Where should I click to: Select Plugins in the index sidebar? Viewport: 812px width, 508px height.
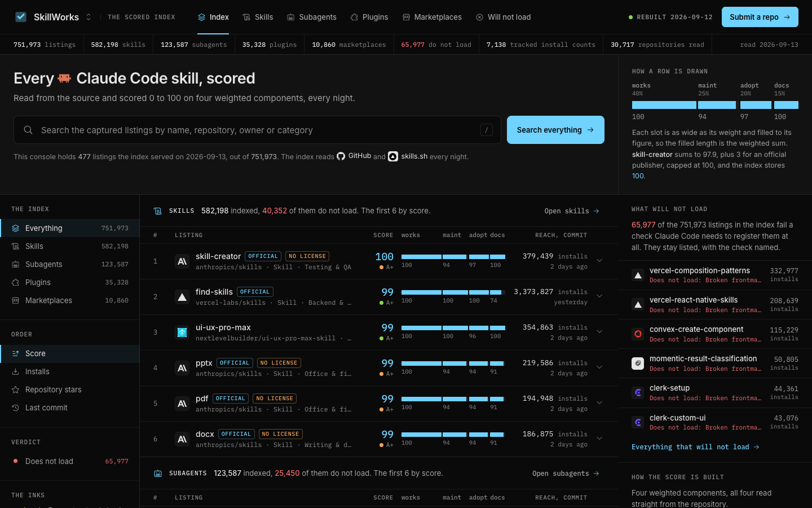pyautogui.click(x=70, y=282)
